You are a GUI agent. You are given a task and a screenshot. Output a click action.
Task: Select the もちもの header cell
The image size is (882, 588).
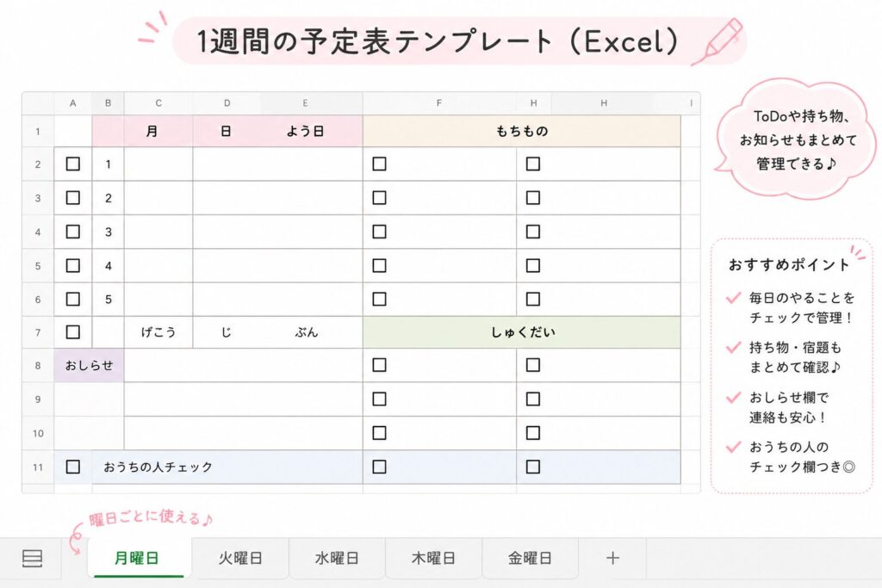[522, 131]
